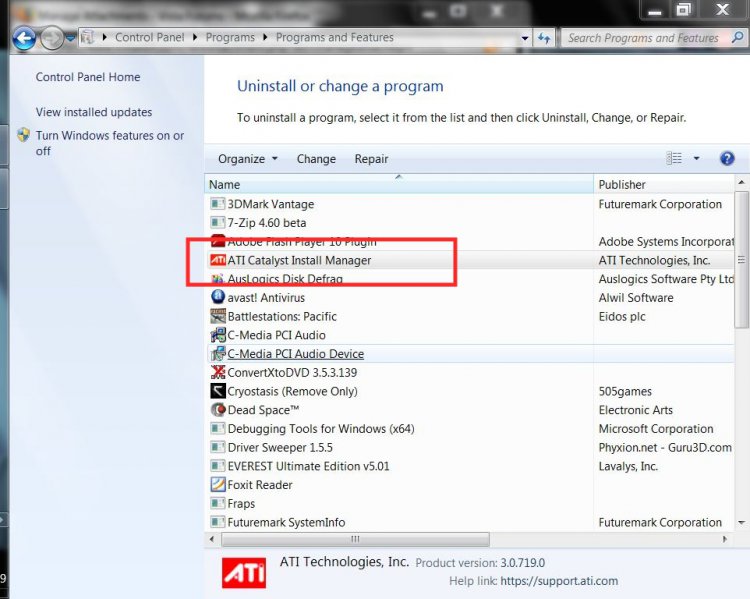Open the address bar history dropdown

pyautogui.click(x=525, y=38)
